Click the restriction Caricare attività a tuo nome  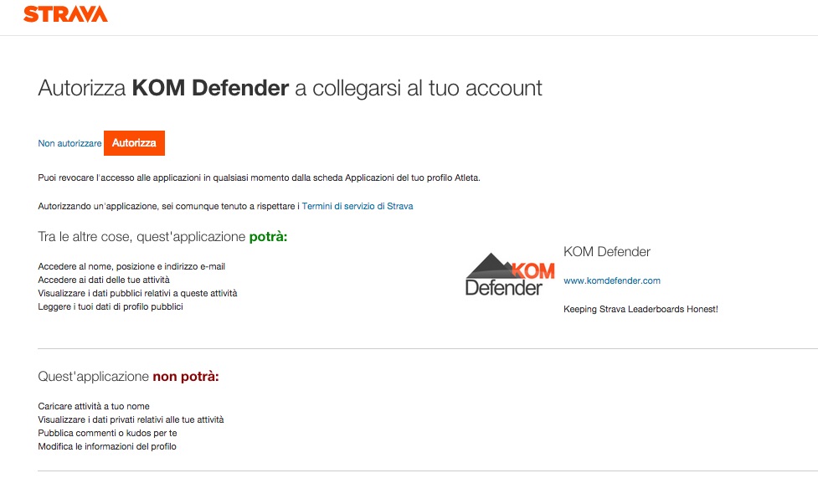(94, 406)
